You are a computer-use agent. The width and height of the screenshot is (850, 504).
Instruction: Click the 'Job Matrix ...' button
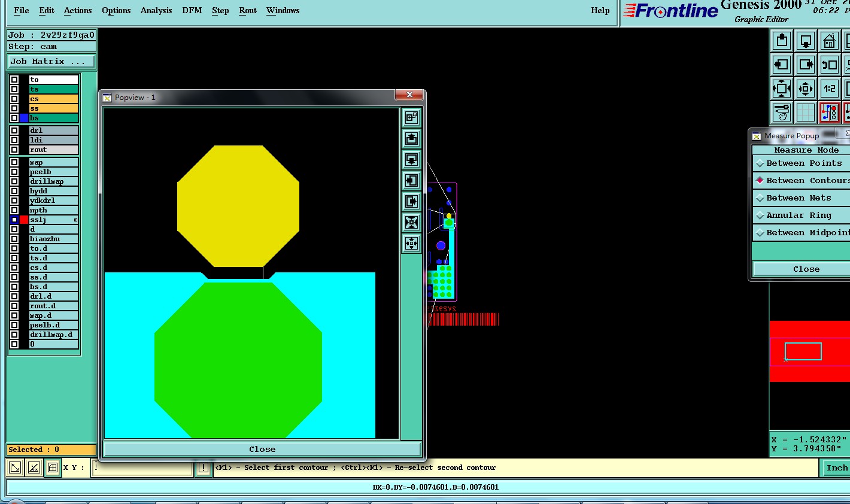coord(51,61)
